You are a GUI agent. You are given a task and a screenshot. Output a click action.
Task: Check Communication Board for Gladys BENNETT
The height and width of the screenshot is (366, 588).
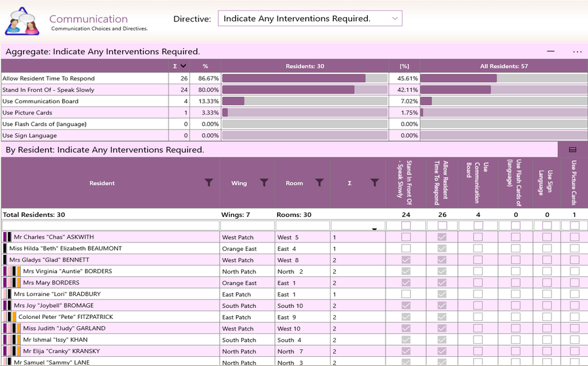click(478, 260)
